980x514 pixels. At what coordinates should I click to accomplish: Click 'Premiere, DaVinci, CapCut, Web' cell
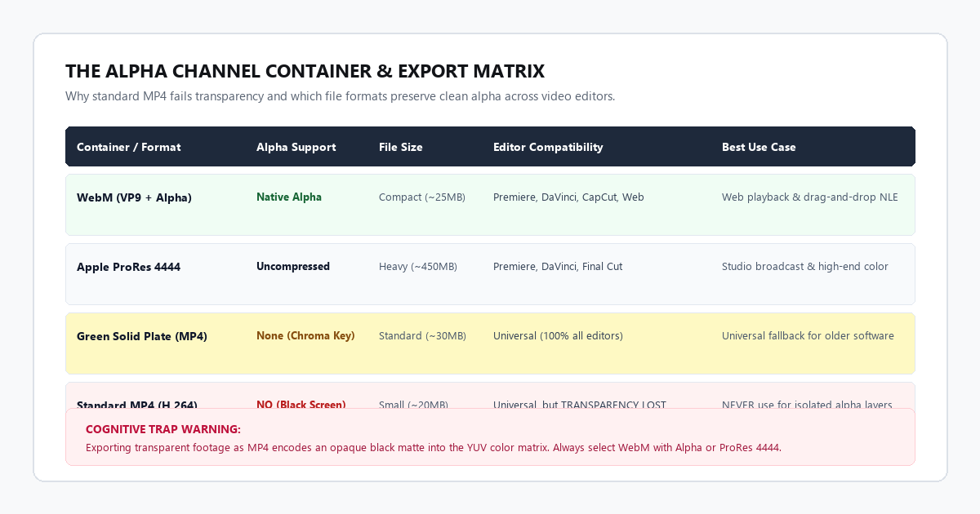click(x=568, y=197)
